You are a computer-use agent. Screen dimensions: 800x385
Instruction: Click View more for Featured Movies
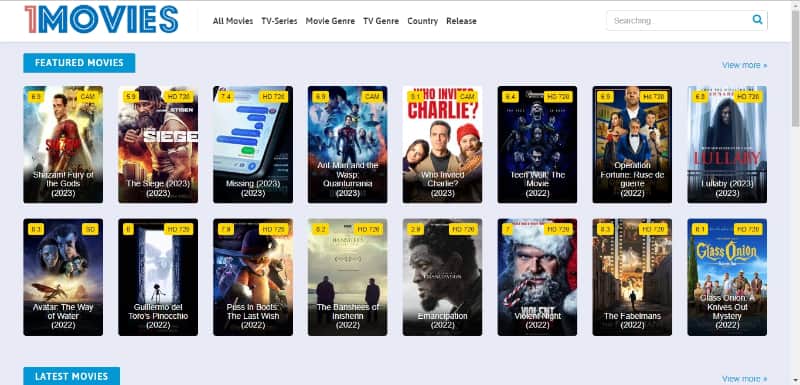click(x=744, y=65)
